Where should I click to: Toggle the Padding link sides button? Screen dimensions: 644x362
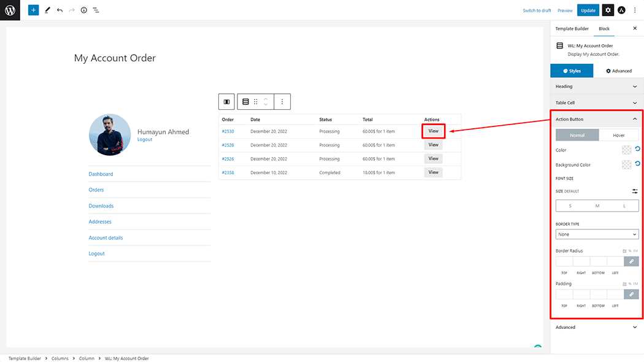tap(631, 295)
